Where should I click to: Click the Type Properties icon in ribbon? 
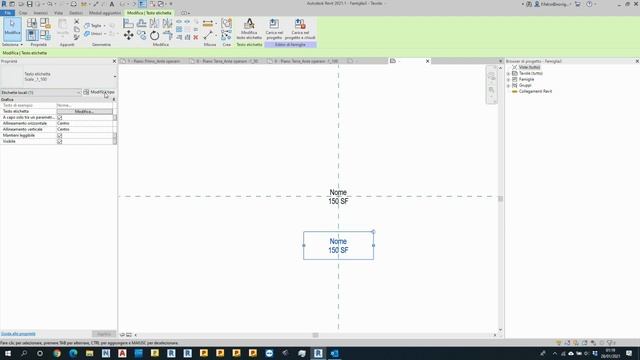[x=32, y=23]
